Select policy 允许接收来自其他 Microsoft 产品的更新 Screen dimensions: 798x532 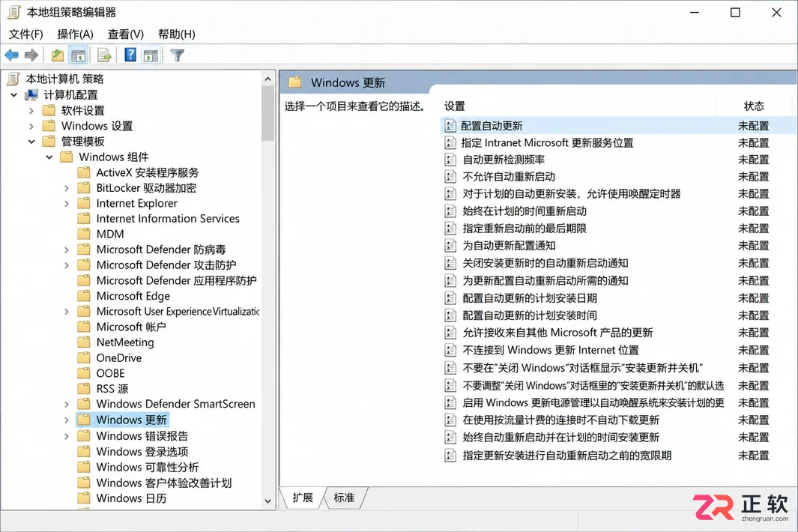tap(557, 333)
